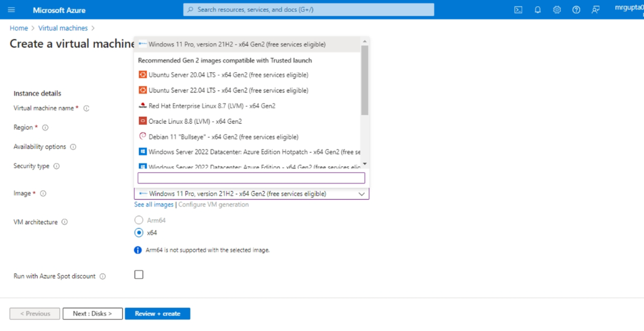The height and width of the screenshot is (331, 644).
Task: Select the Arm64 architecture radio button
Action: pos(139,220)
